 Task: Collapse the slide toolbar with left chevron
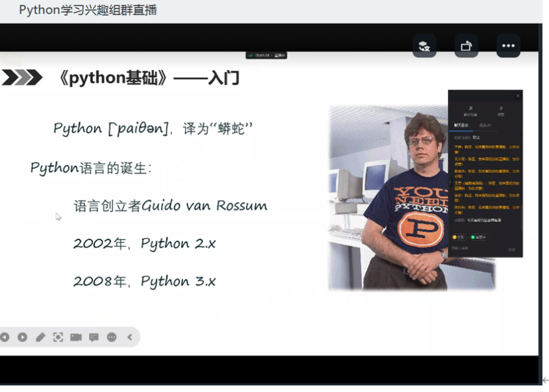pos(129,337)
